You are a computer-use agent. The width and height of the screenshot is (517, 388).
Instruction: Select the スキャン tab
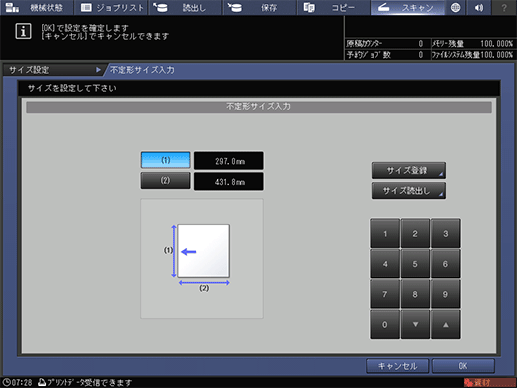(x=408, y=8)
